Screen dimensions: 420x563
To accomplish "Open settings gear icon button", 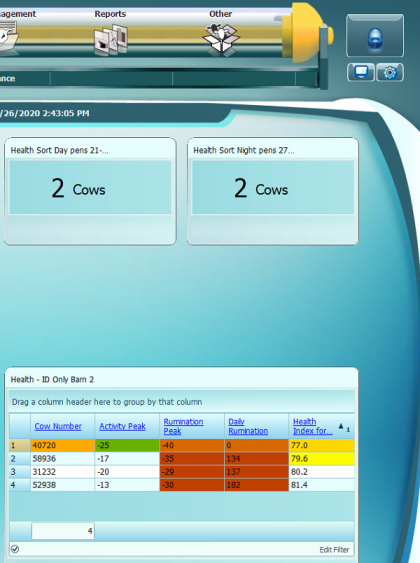I will (390, 72).
